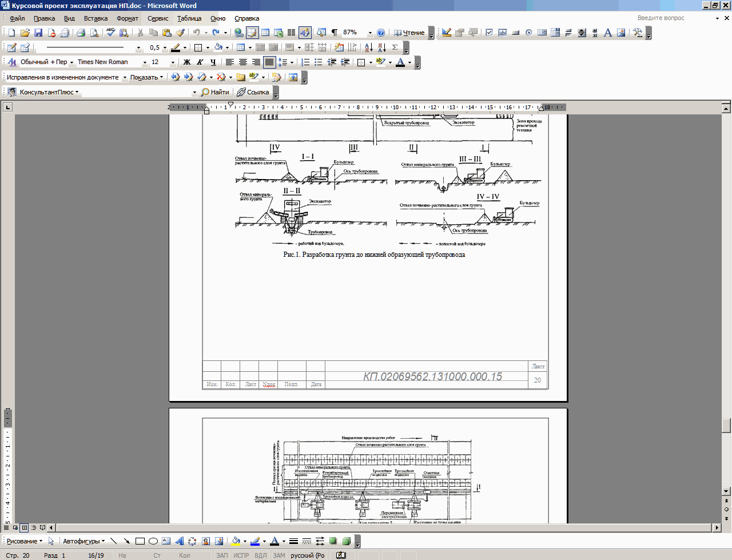This screenshot has height=560, width=732.
Task: Toggle ЗАМ overtype mode in status bar
Action: coord(279,555)
